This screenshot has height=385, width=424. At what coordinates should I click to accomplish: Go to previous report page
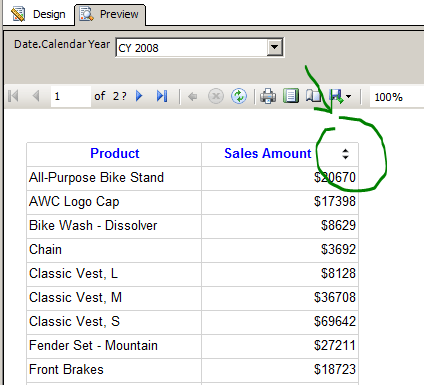click(36, 96)
